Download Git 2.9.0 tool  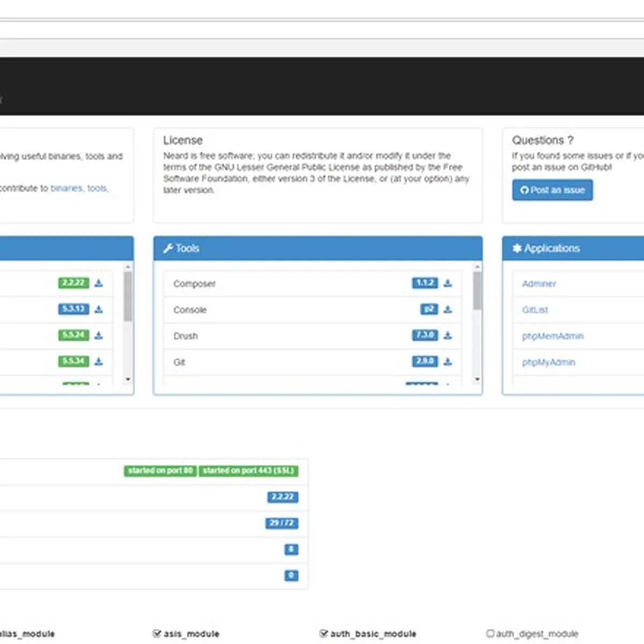coord(448,361)
